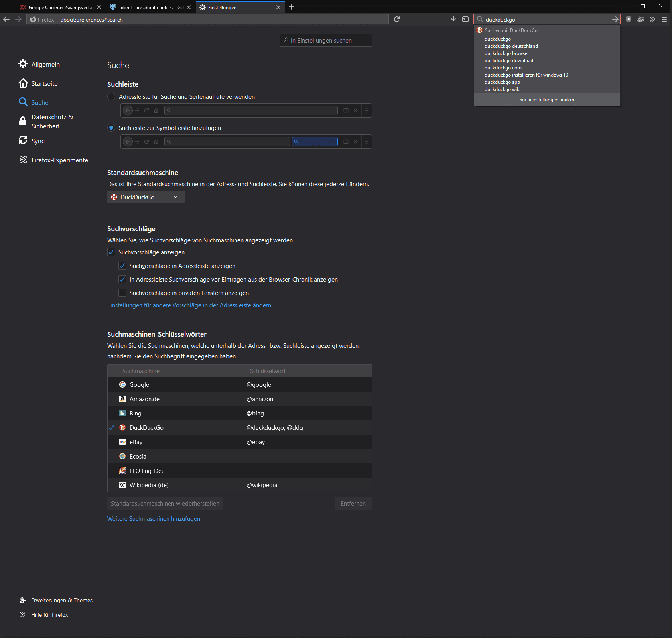Switch to the I don't care about cookies tab
The width and height of the screenshot is (672, 638).
(x=150, y=7)
